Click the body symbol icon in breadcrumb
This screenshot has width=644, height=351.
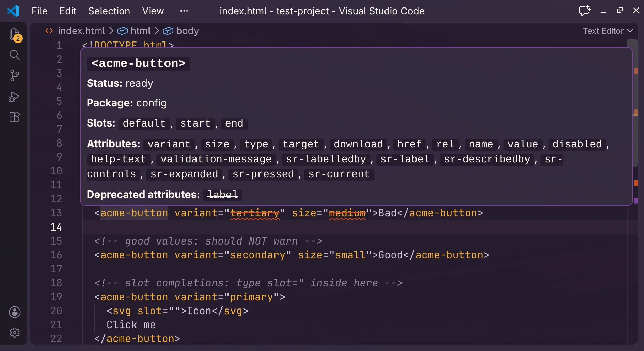coord(168,31)
